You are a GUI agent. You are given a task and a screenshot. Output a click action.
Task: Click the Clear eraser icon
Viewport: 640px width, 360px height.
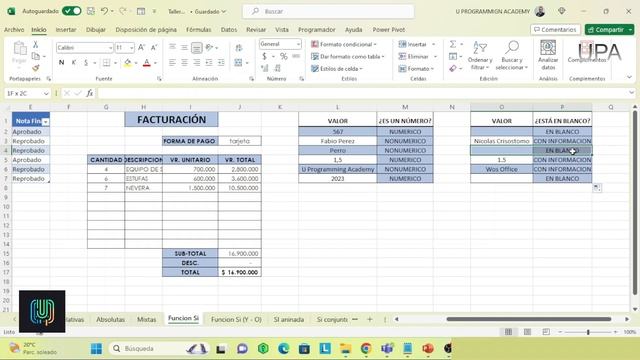point(453,69)
